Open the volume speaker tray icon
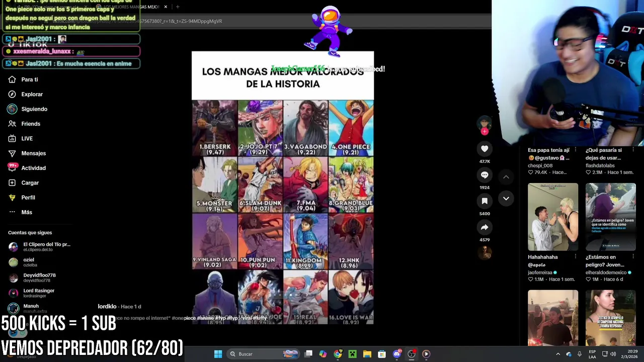 tap(613, 354)
